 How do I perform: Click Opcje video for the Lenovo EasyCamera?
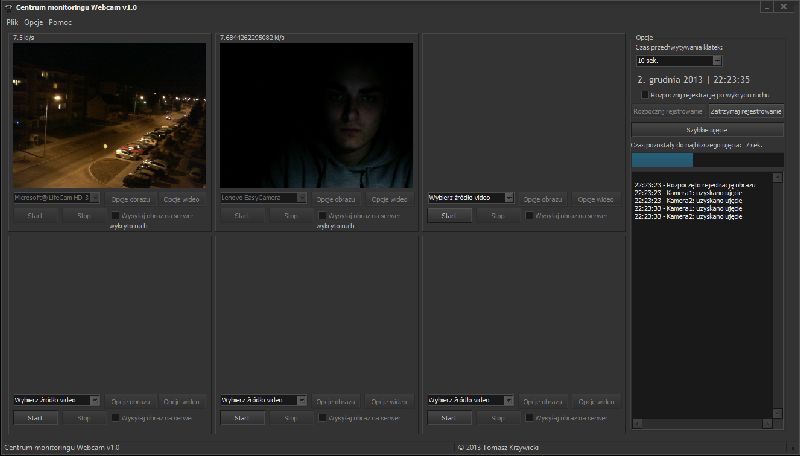pos(389,199)
